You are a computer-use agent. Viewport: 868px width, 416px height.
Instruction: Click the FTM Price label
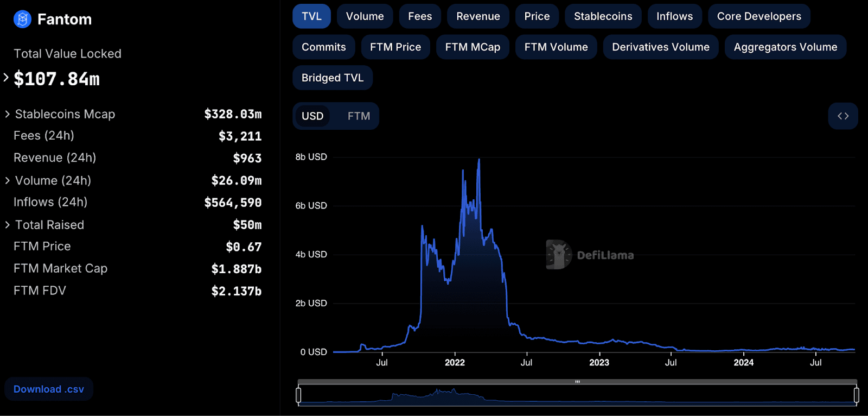click(42, 247)
